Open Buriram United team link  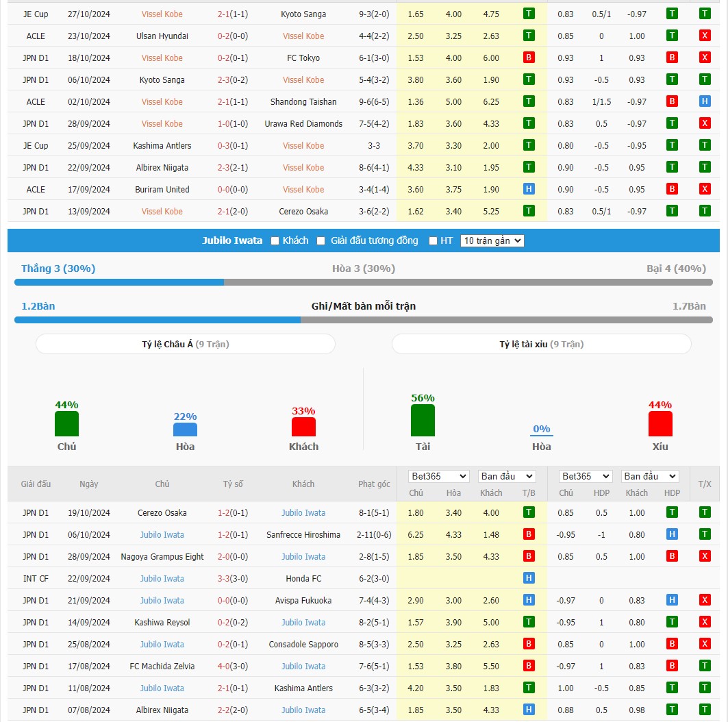click(162, 190)
